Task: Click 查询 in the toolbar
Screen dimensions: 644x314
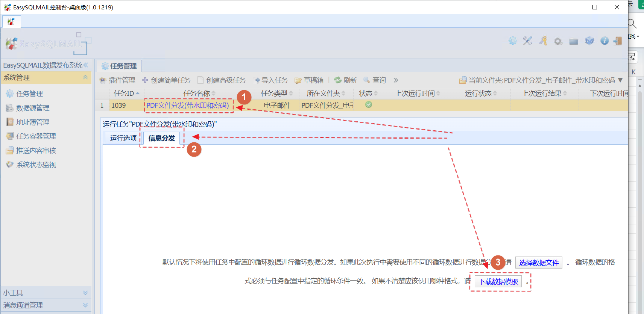Action: tap(375, 80)
